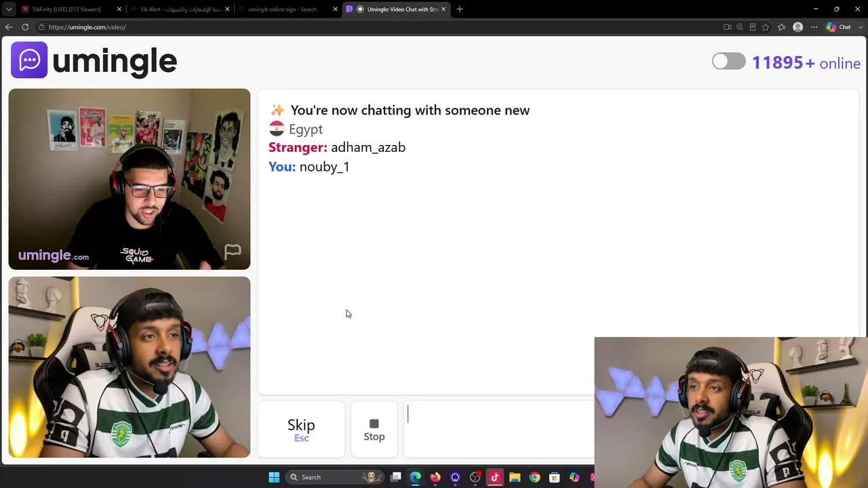This screenshot has height=488, width=868.
Task: Click "You're now chatting with someone new" text
Action: coord(410,110)
